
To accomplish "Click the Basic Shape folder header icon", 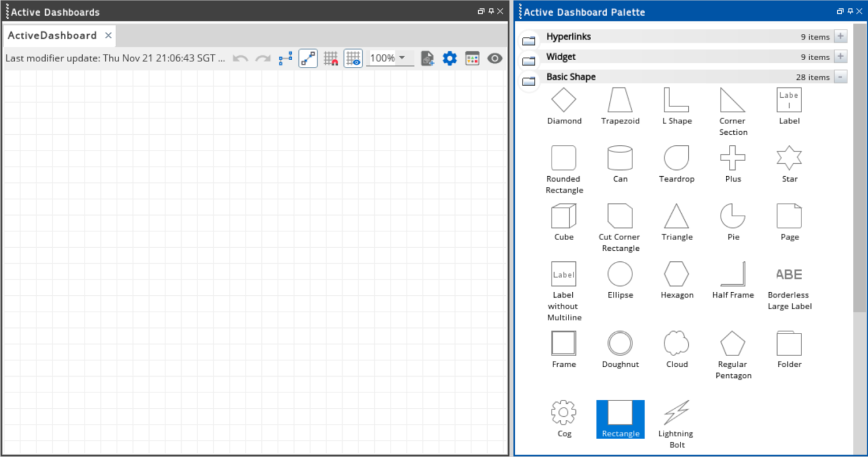I will tap(529, 80).
